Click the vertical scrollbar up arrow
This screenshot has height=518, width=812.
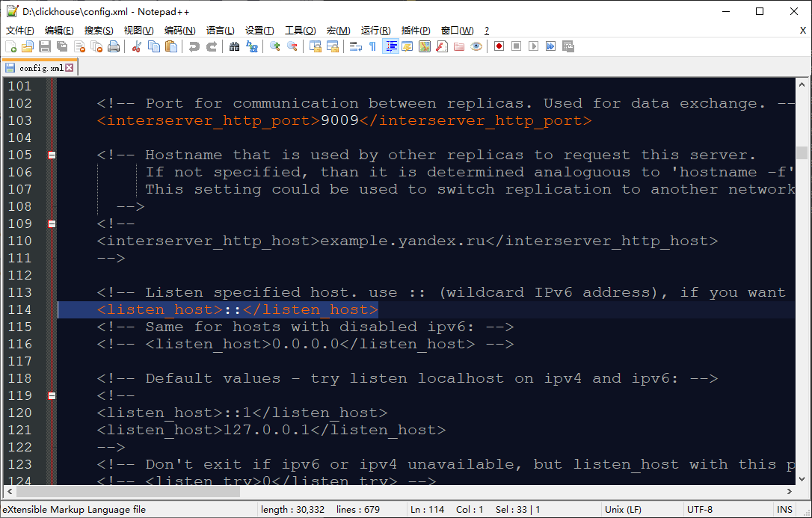tap(802, 84)
